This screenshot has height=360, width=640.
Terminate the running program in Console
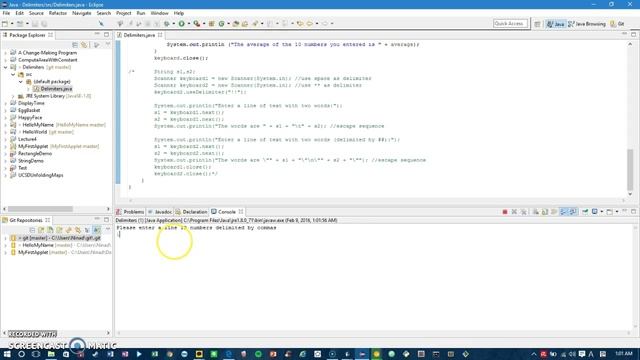[505, 212]
